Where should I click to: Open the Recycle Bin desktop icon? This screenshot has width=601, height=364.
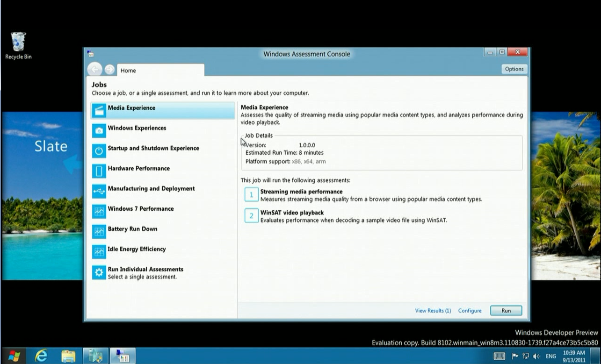[x=18, y=45]
